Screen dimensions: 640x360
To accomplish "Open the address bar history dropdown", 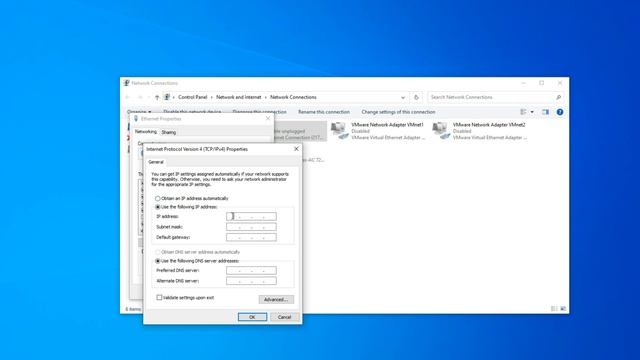I will (403, 97).
